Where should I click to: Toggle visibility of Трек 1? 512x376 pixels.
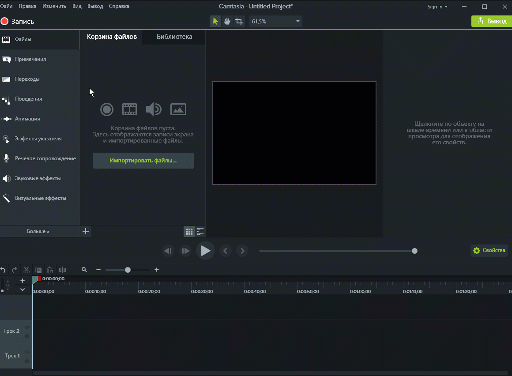(x=27, y=352)
